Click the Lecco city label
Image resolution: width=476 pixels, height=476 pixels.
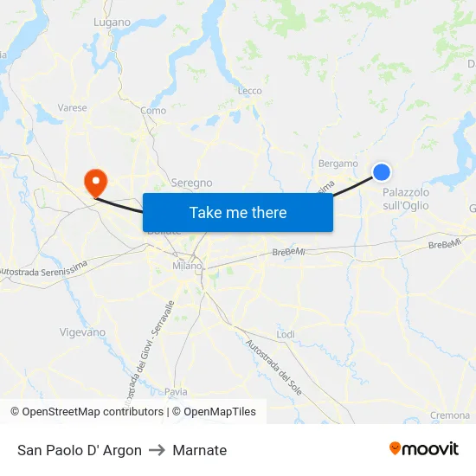[250, 91]
